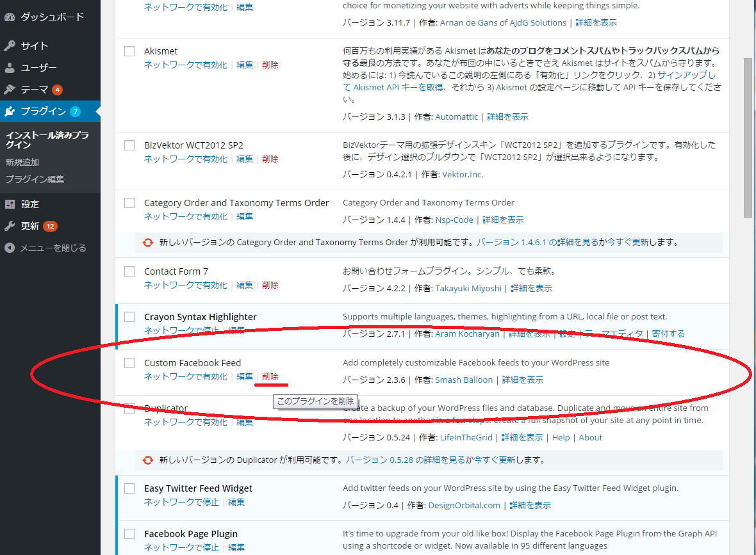Screen dimensions: 756x555
Task: Check the Contact Form 7 checkbox
Action: (x=129, y=271)
